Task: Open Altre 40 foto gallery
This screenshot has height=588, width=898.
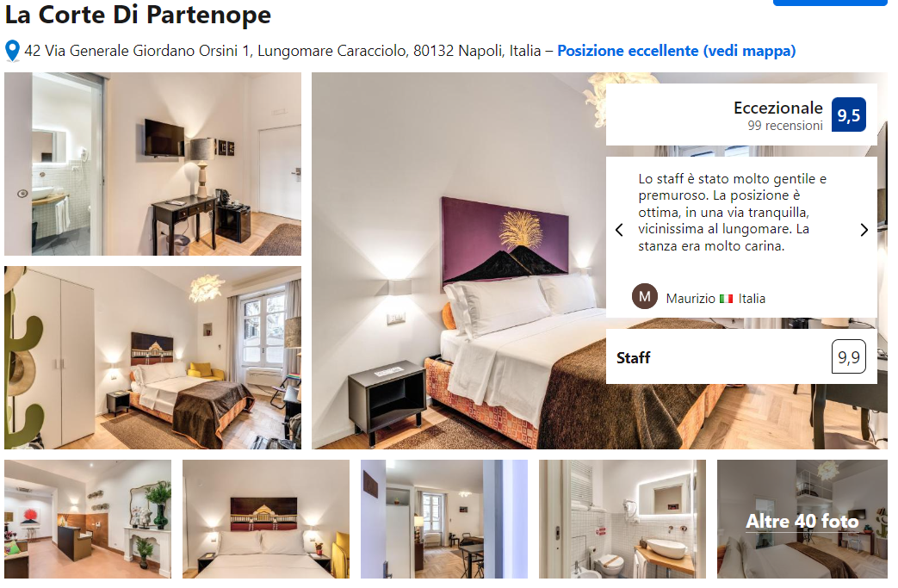Action: [x=802, y=519]
